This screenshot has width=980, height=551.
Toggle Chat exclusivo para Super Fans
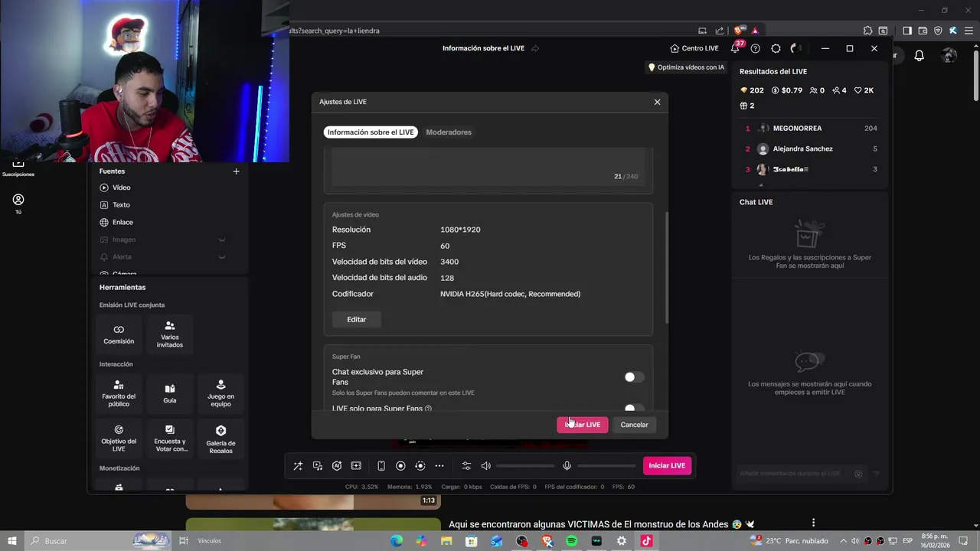(634, 377)
